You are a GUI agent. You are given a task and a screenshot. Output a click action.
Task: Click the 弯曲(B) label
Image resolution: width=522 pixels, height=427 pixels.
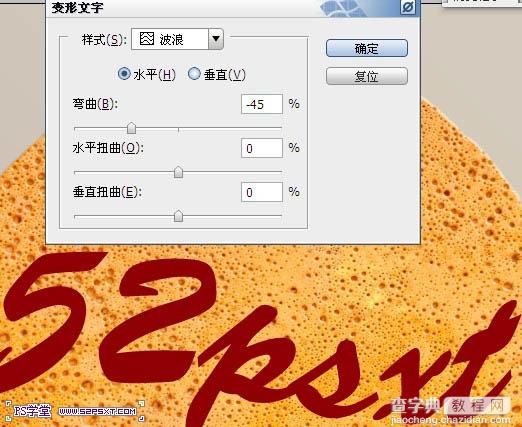click(x=95, y=104)
